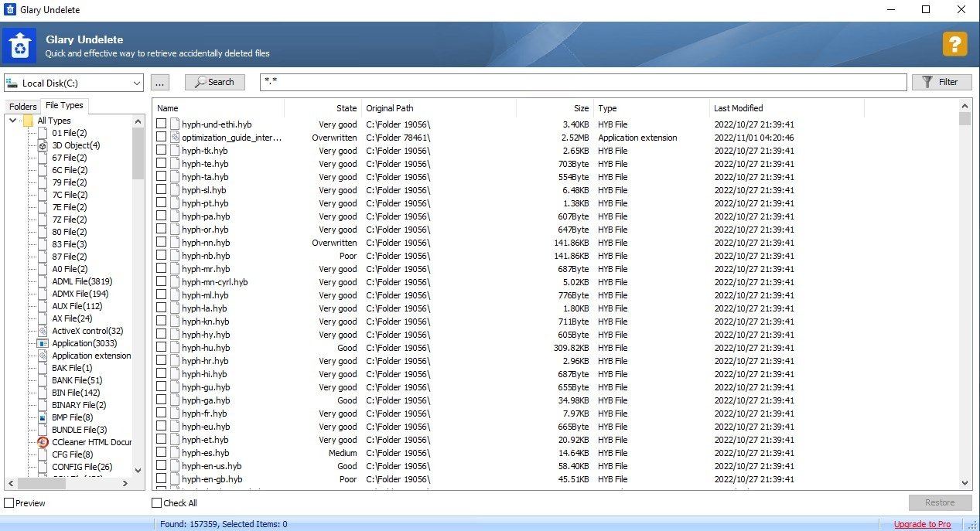Click the Filter button
Screen dimensions: 980x531
point(941,82)
